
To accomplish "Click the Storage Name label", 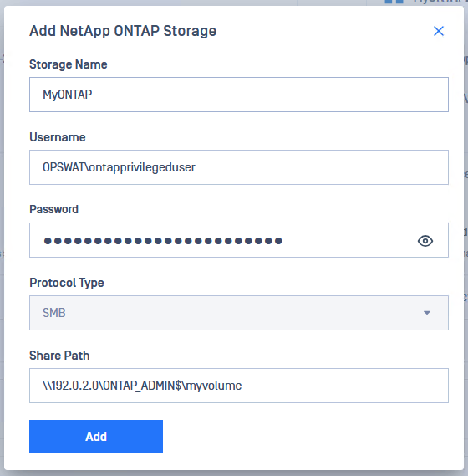I will click(69, 64).
